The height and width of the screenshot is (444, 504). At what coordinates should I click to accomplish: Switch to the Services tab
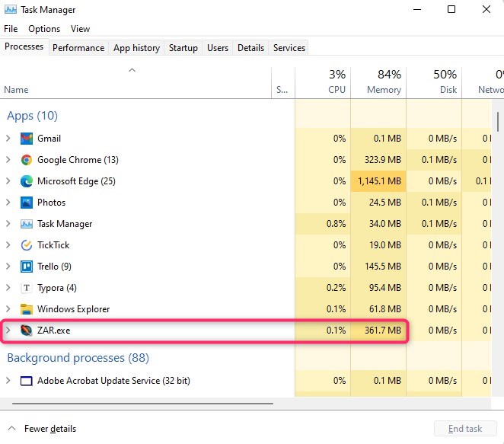[x=289, y=48]
